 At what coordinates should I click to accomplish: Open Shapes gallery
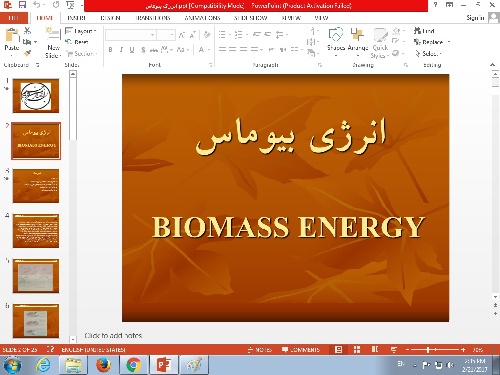(x=336, y=42)
